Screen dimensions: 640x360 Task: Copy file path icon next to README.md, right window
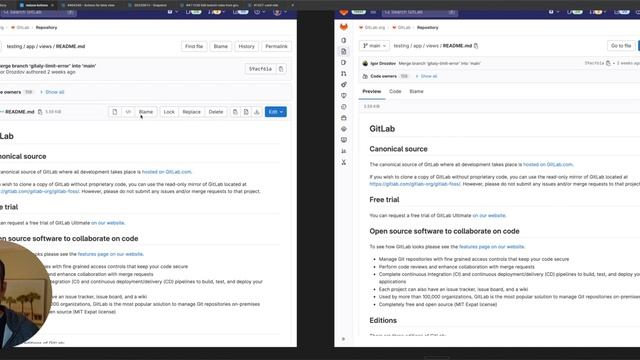(476, 46)
